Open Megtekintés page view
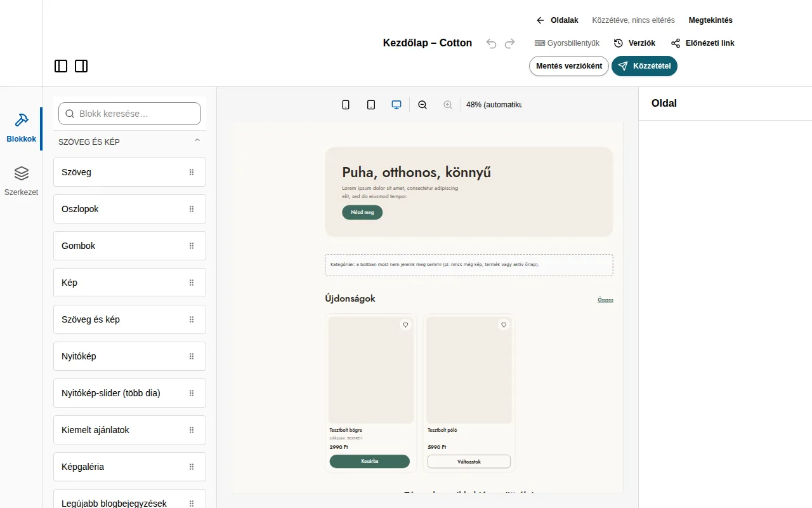812x508 pixels. (710, 20)
